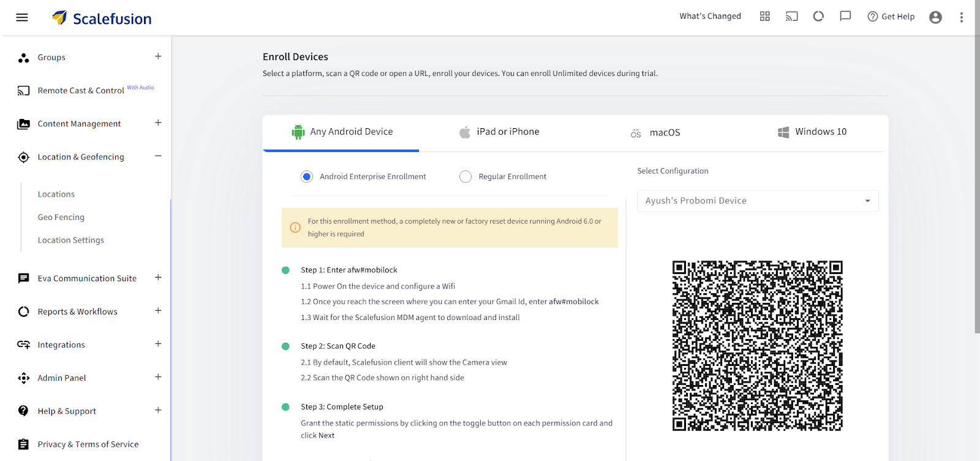Click the Step 2: Scan QR Code text

click(338, 346)
